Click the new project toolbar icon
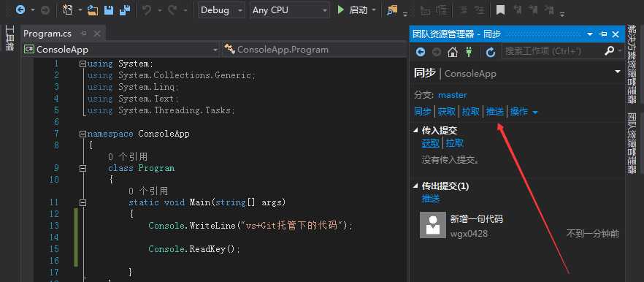644x282 pixels. pyautogui.click(x=67, y=10)
